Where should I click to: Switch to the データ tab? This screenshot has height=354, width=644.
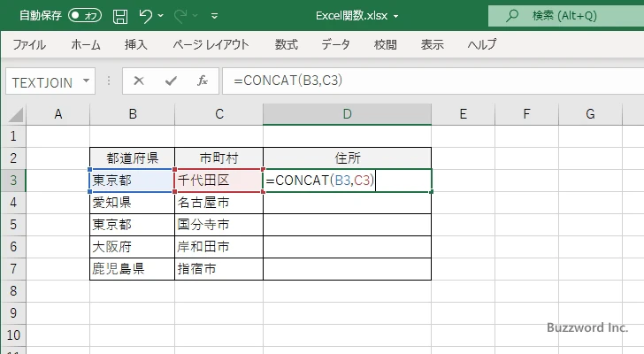pos(335,44)
